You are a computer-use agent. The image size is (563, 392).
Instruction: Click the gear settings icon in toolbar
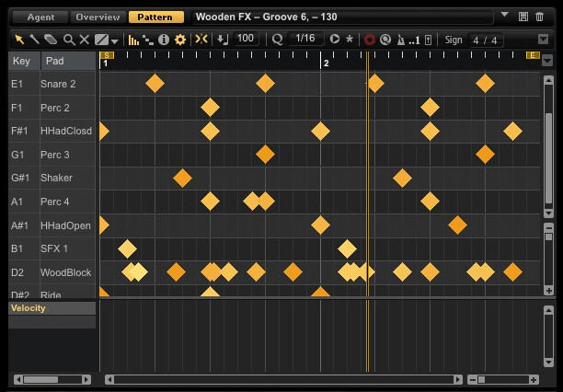(x=180, y=40)
